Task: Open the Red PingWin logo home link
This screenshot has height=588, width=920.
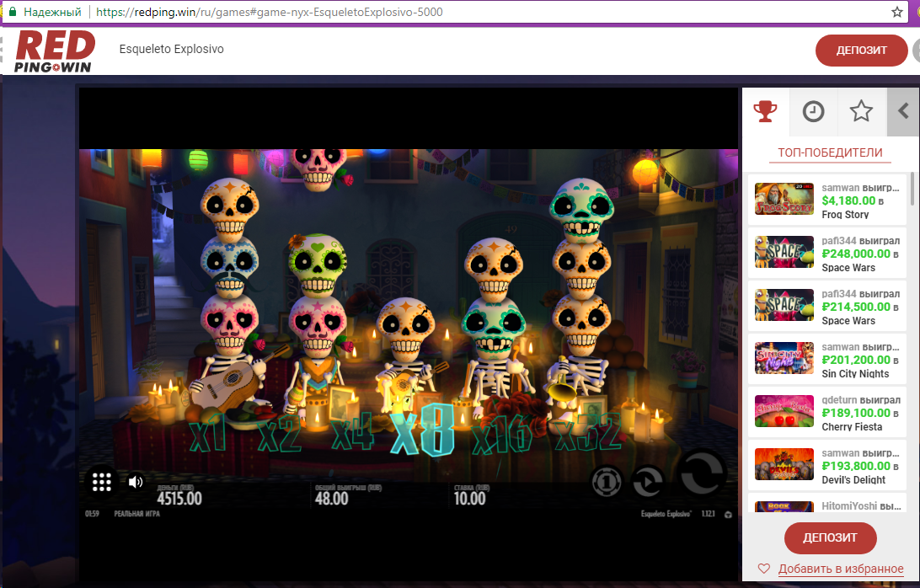Action: click(54, 51)
